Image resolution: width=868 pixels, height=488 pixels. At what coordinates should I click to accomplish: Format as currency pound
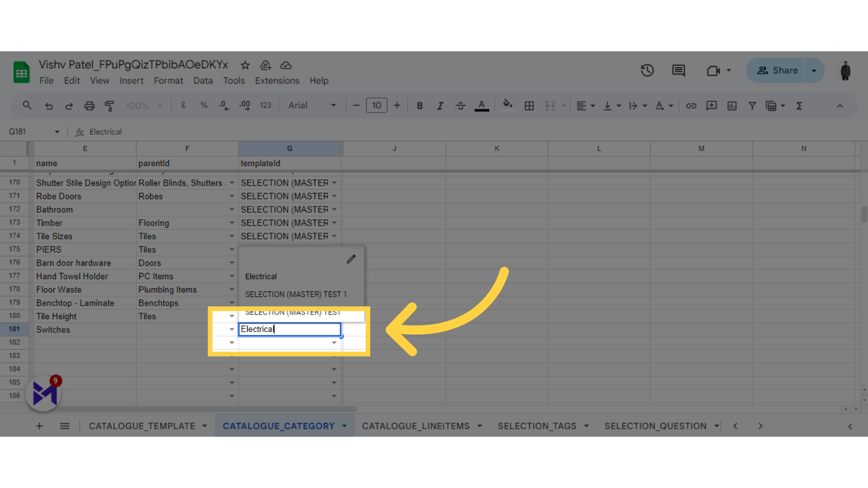pyautogui.click(x=184, y=105)
